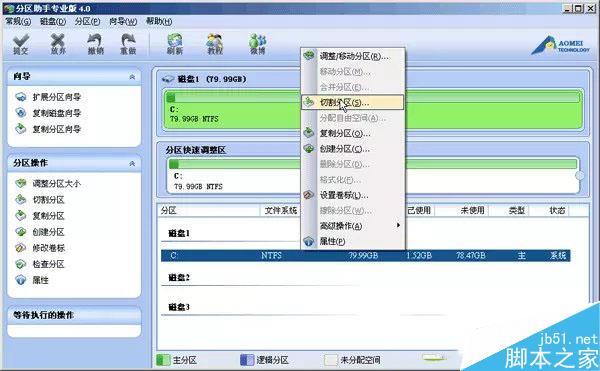Choose 创建分区(C) in context menu
Viewport: 600px width, 371px height.
click(353, 149)
